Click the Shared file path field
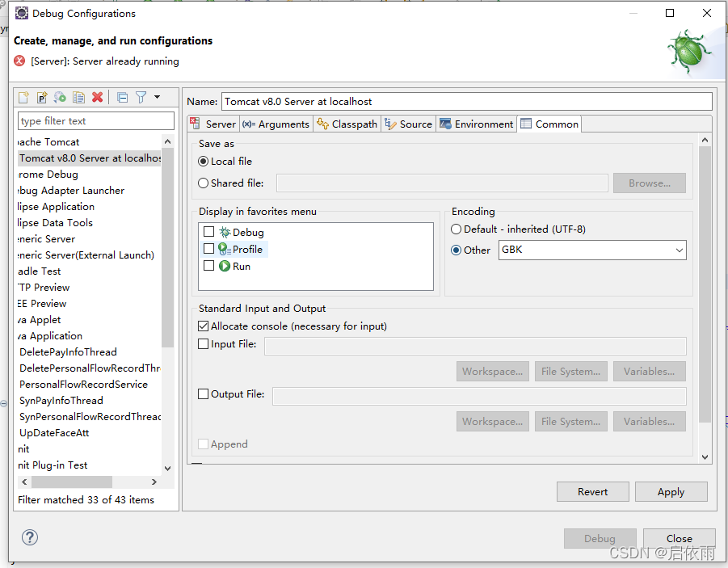Screen dimensions: 728x568 [442, 183]
